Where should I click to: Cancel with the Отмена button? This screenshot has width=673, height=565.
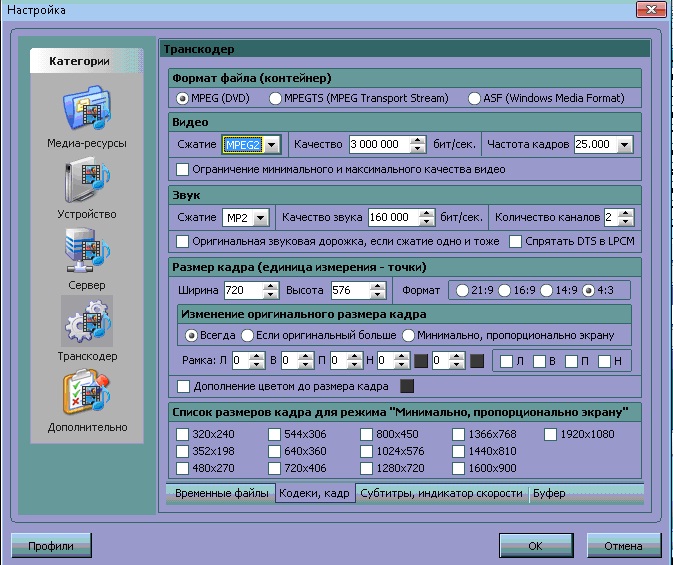(x=624, y=546)
